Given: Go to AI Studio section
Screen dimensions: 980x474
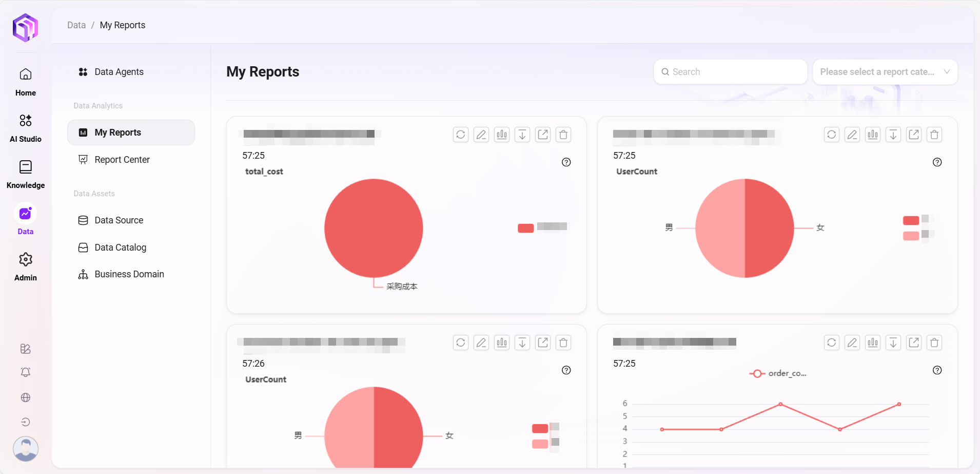Looking at the screenshot, I should tap(26, 127).
